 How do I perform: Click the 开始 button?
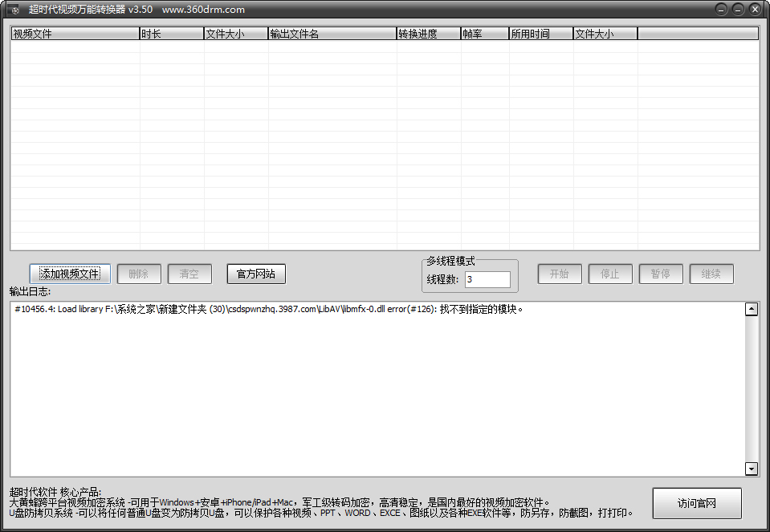(560, 274)
